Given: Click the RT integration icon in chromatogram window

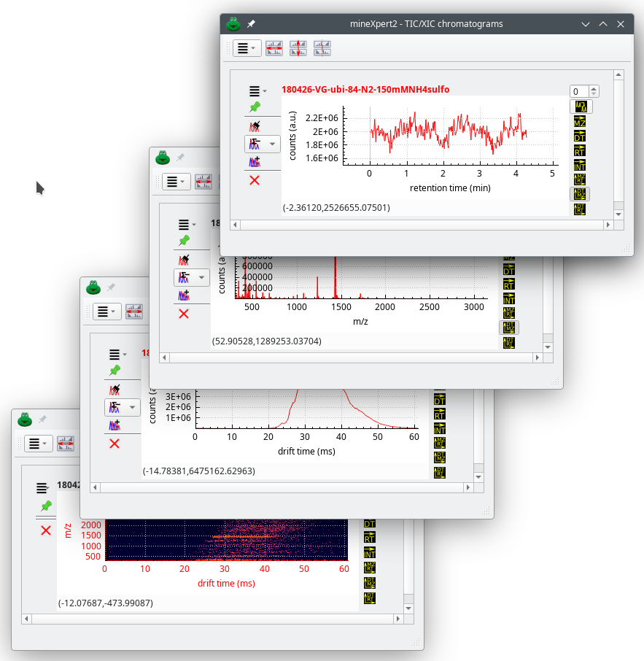Looking at the screenshot, I should click(x=581, y=150).
